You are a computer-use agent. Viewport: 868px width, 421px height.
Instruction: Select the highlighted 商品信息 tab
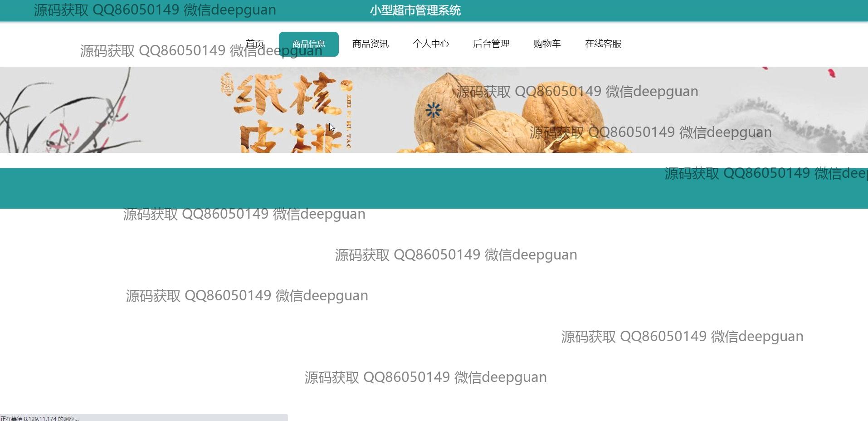click(x=308, y=44)
